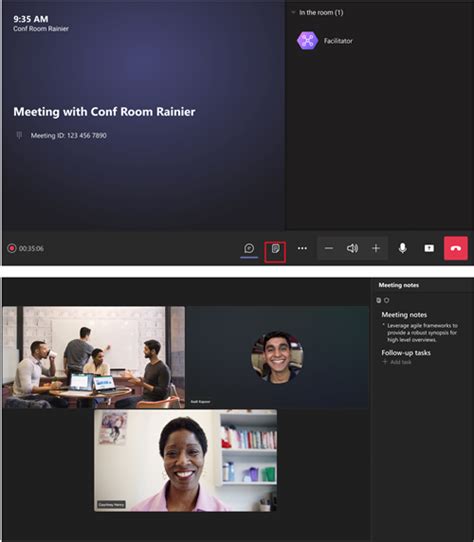The image size is (474, 542).
Task: Click the red recording indicator icon
Action: pyautogui.click(x=12, y=248)
